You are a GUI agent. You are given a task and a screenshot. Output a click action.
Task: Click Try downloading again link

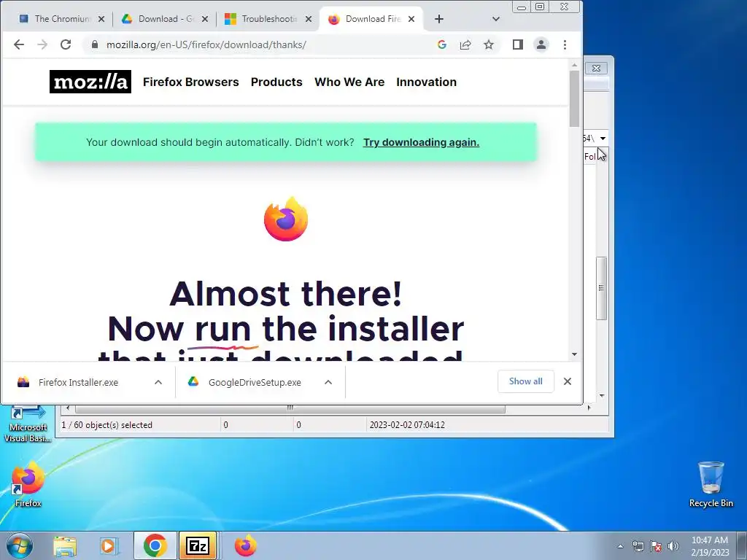[x=421, y=142]
